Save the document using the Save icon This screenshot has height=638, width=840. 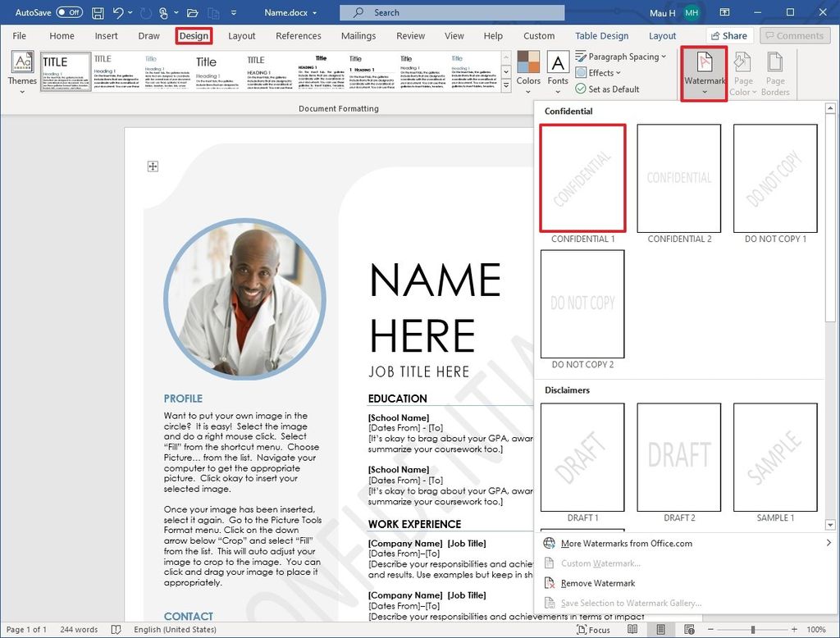(x=96, y=12)
